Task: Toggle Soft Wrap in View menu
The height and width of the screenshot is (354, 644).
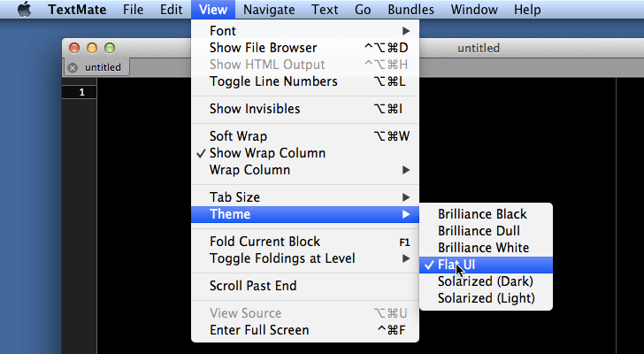Action: tap(238, 136)
